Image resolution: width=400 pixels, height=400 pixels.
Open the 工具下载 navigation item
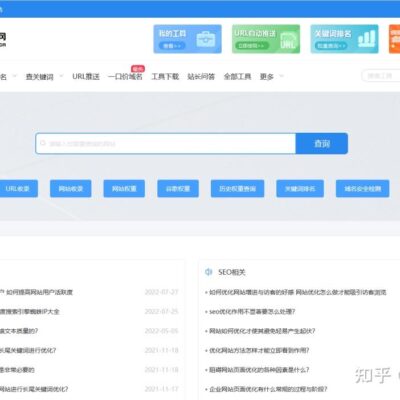pyautogui.click(x=165, y=77)
